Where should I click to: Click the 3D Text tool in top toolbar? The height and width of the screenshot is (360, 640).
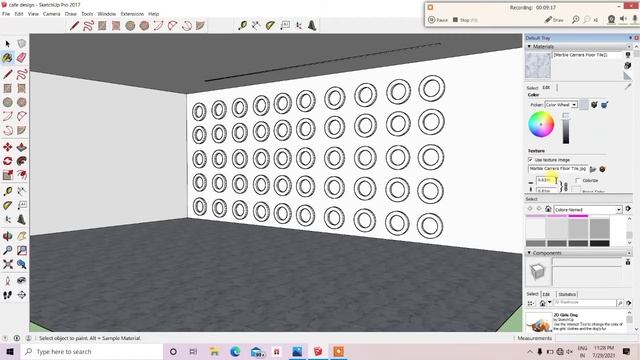pos(312,26)
